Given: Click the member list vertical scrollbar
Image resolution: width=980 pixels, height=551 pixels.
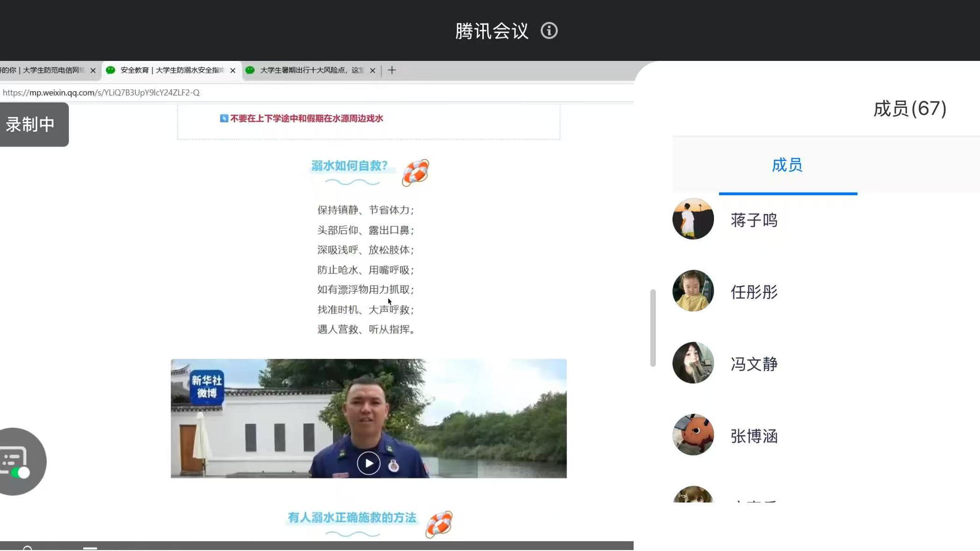Looking at the screenshot, I should [653, 327].
